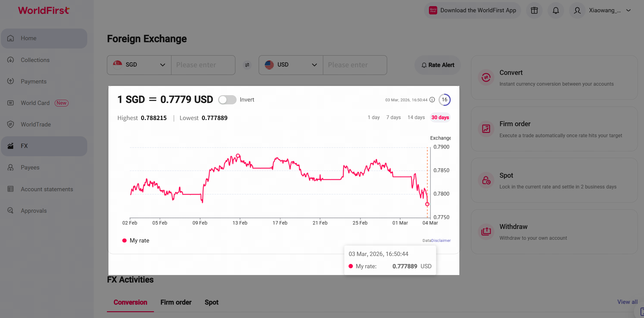Open the notifications bell
The width and height of the screenshot is (644, 318).
(x=556, y=10)
